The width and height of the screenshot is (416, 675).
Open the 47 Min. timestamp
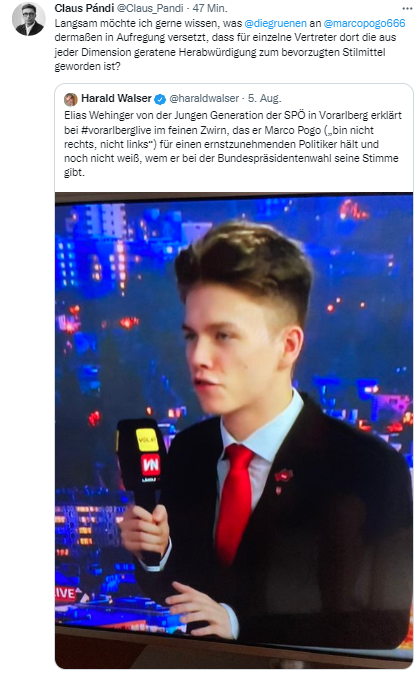click(210, 8)
